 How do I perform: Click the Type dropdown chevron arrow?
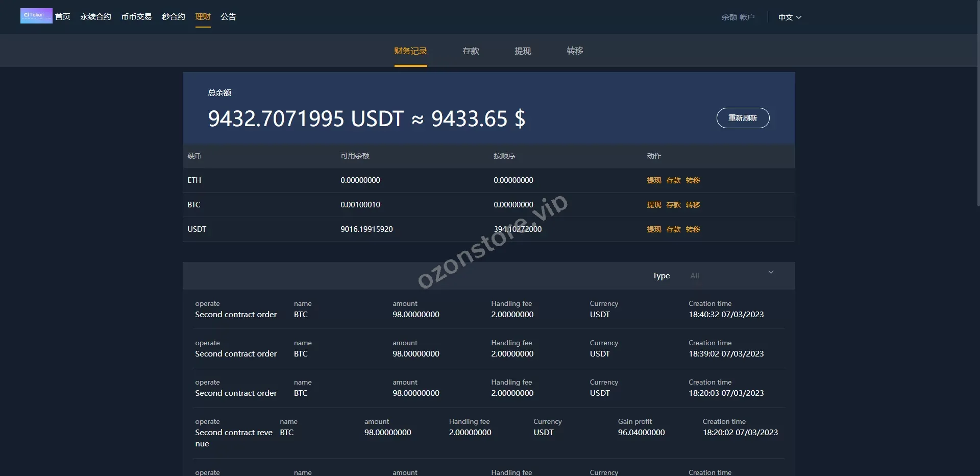pos(771,273)
